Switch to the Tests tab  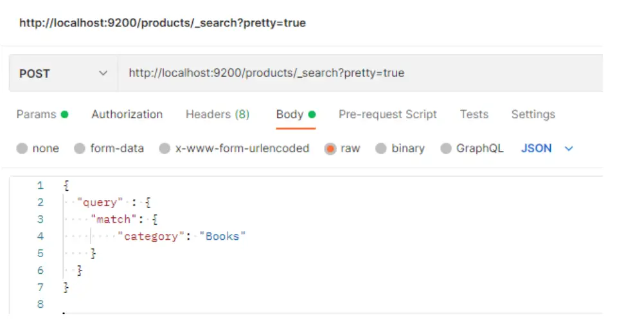point(474,114)
